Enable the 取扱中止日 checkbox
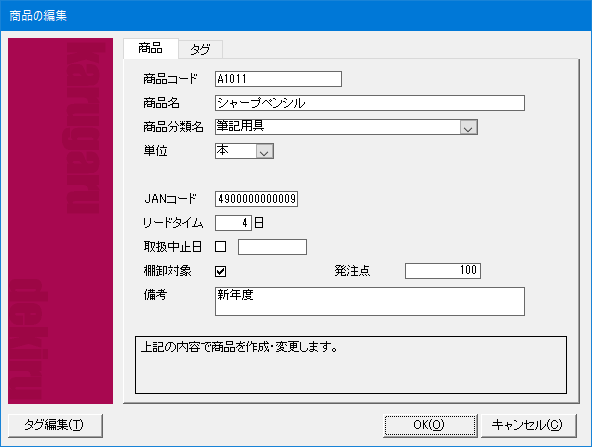Viewport: 592px width, 447px height. [x=220, y=247]
